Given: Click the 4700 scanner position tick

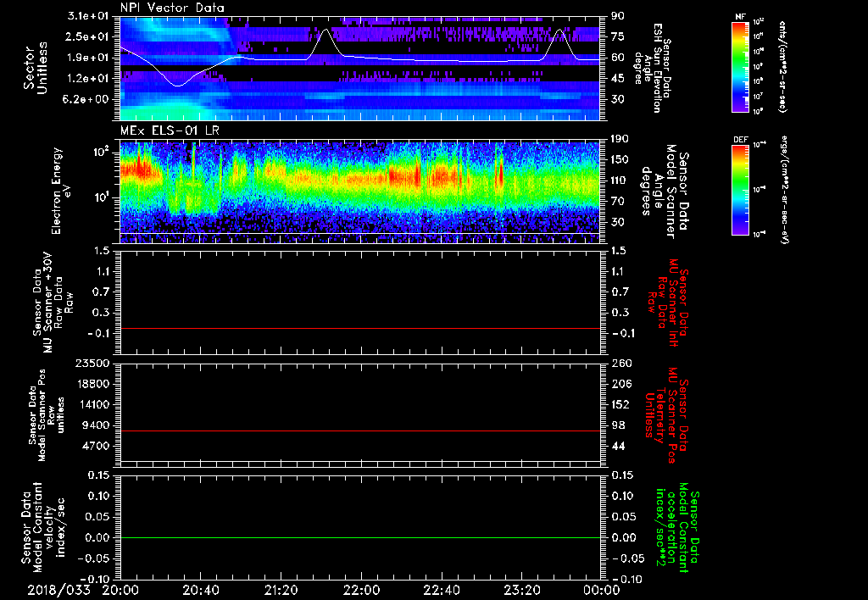Looking at the screenshot, I should click(x=97, y=446).
